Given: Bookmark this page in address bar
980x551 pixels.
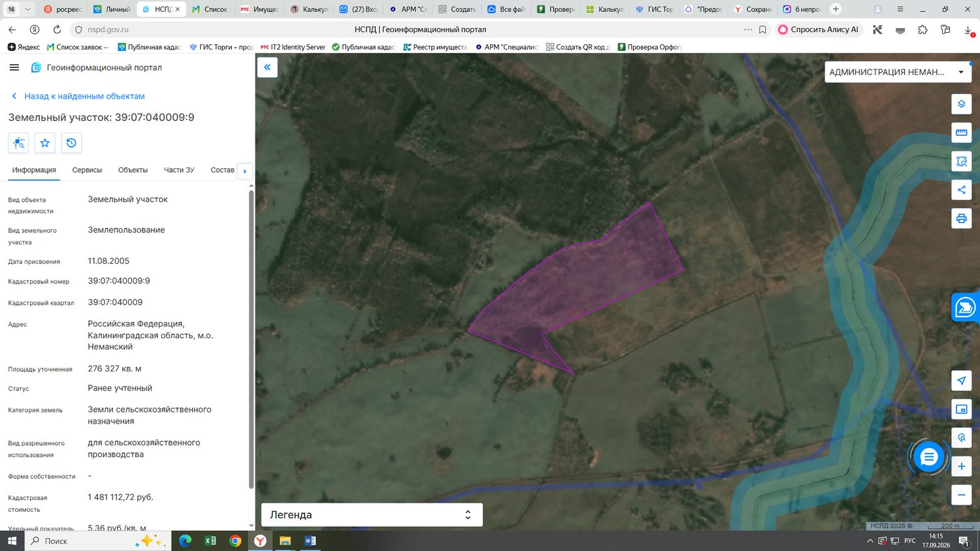Looking at the screenshot, I should point(762,29).
